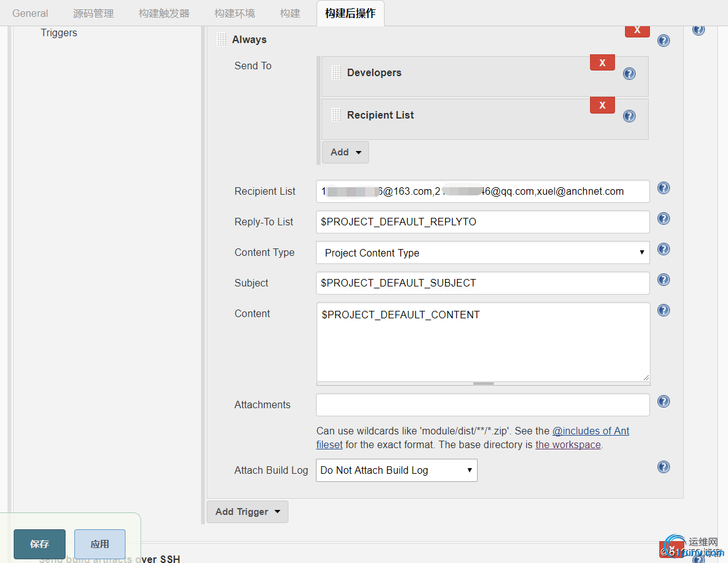This screenshot has width=728, height=563.
Task: Click the Triggers label in left column
Action: point(59,32)
